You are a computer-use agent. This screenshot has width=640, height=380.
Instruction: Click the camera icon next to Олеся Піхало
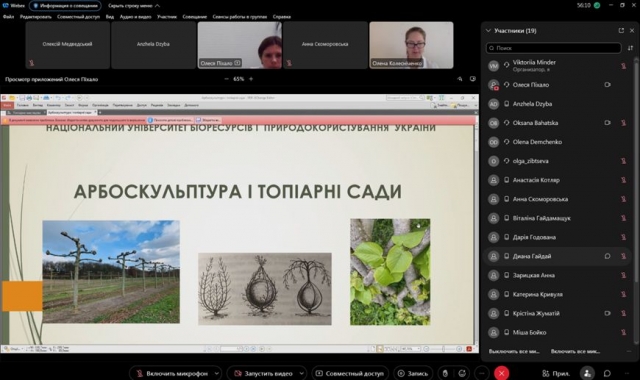coord(607,85)
